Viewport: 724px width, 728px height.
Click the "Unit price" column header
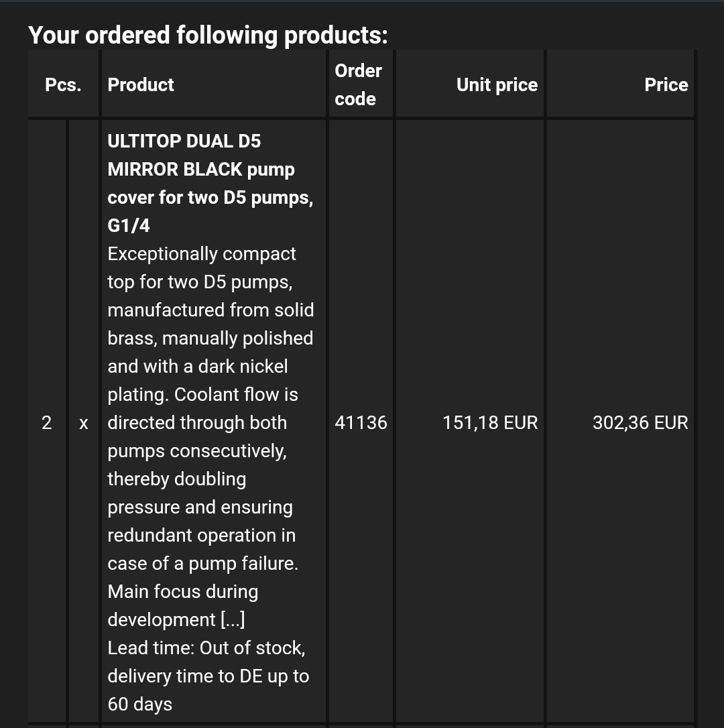click(497, 85)
